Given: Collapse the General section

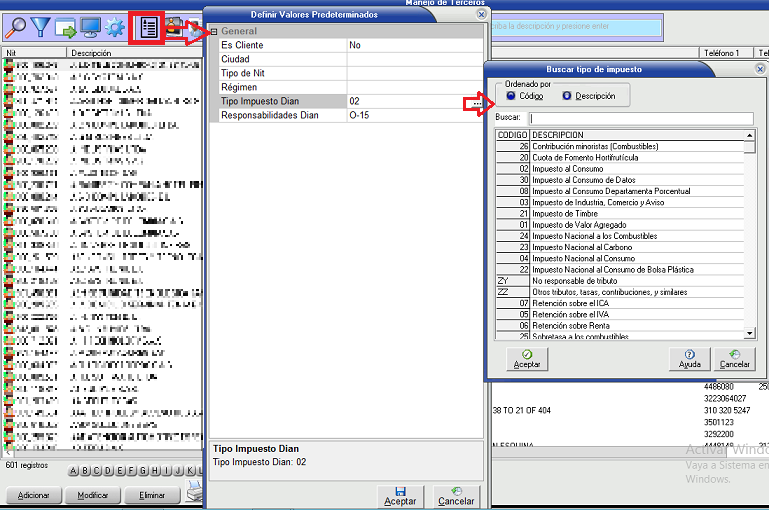Looking at the screenshot, I should 213,32.
